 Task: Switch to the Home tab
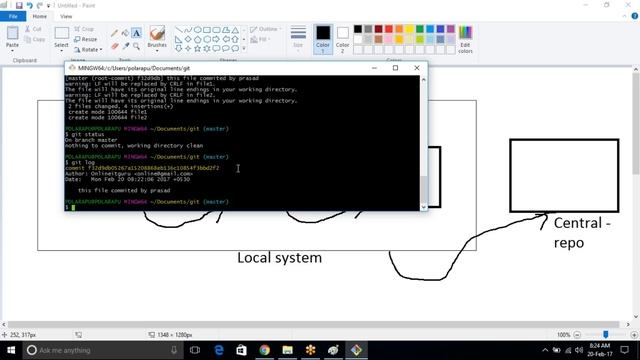[40, 16]
